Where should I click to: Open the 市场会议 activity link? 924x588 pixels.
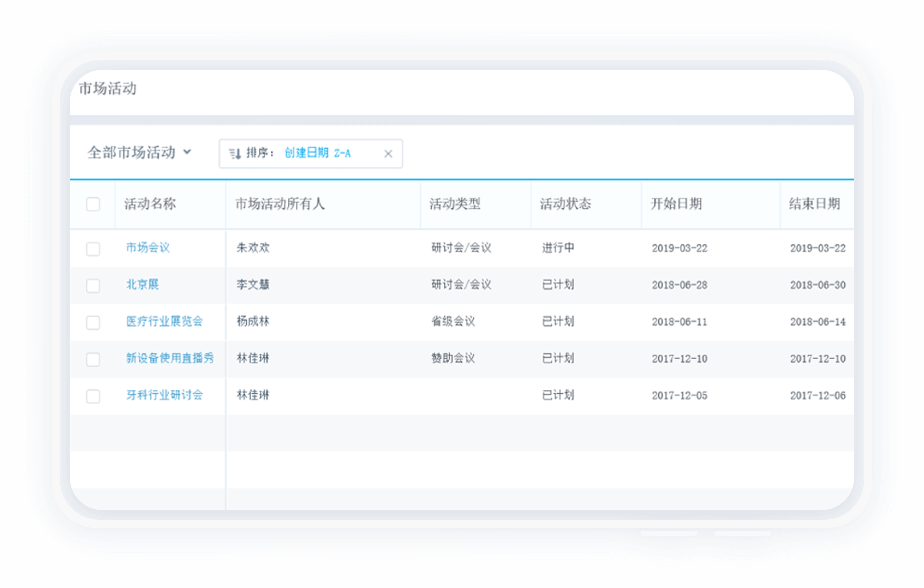(148, 248)
